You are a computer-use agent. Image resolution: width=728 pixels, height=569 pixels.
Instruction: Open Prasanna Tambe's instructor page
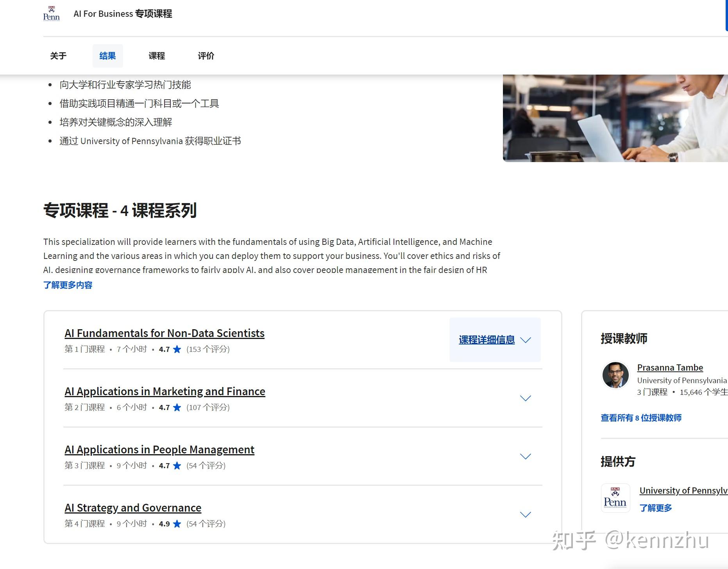pos(670,367)
